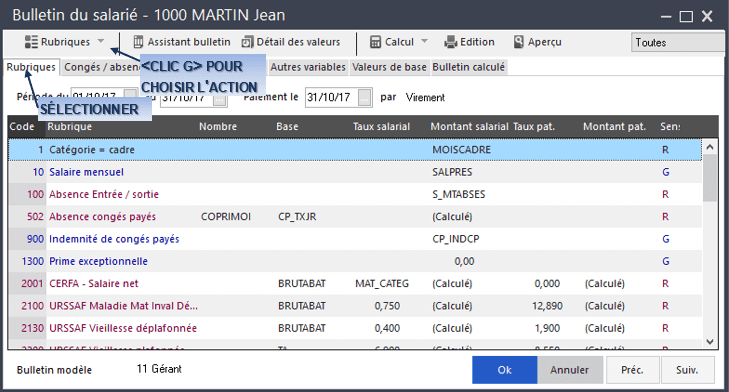Click the 1,900 taux pat. value
This screenshot has height=392, width=729.
point(547,328)
